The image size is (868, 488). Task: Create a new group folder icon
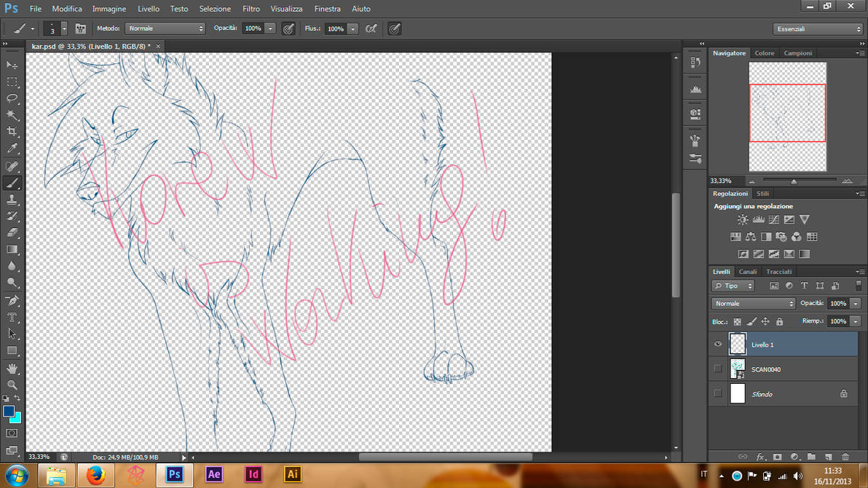pos(811,457)
